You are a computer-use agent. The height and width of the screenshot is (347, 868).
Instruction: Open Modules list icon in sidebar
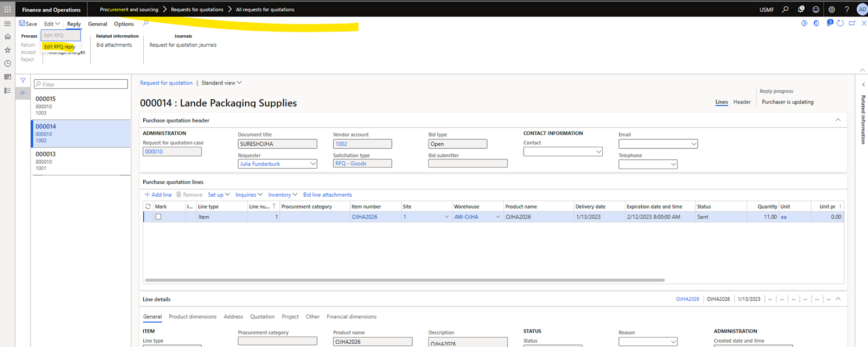point(8,91)
